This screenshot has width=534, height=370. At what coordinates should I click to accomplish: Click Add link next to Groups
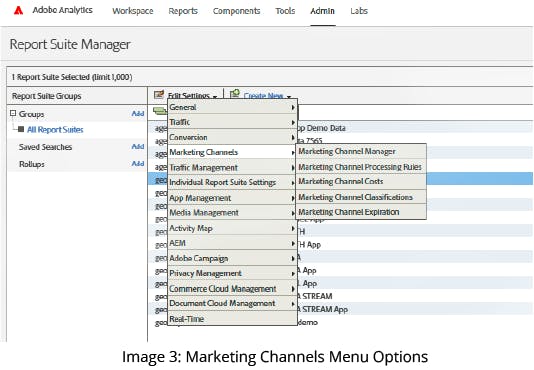pyautogui.click(x=138, y=113)
